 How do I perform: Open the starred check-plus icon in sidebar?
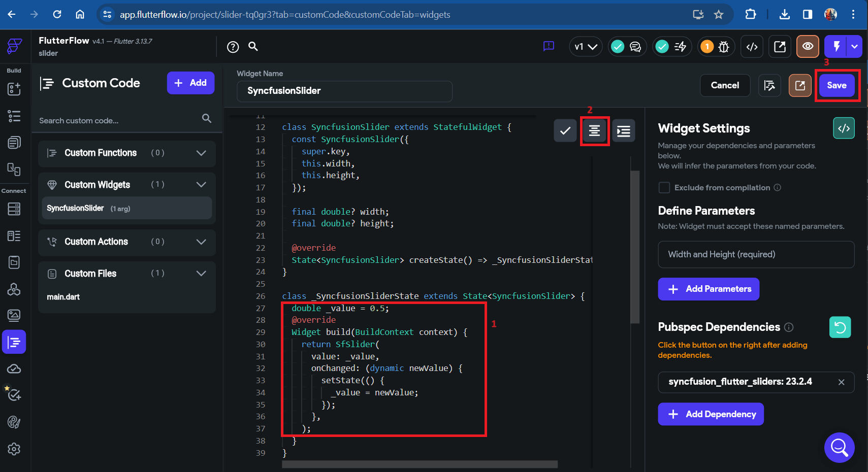(13, 394)
